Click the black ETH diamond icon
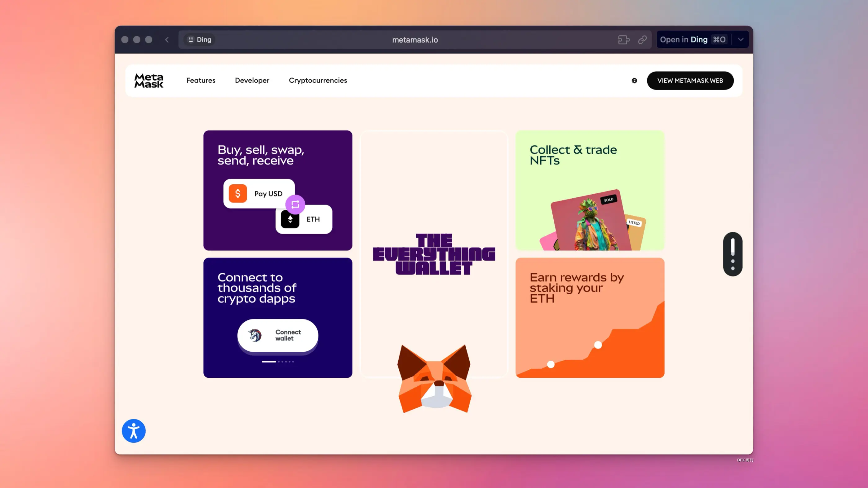 (290, 219)
